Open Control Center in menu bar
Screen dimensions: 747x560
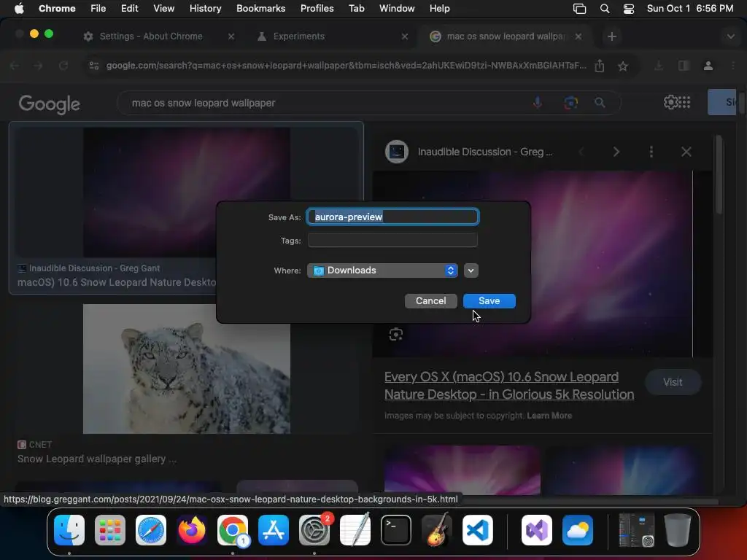629,9
